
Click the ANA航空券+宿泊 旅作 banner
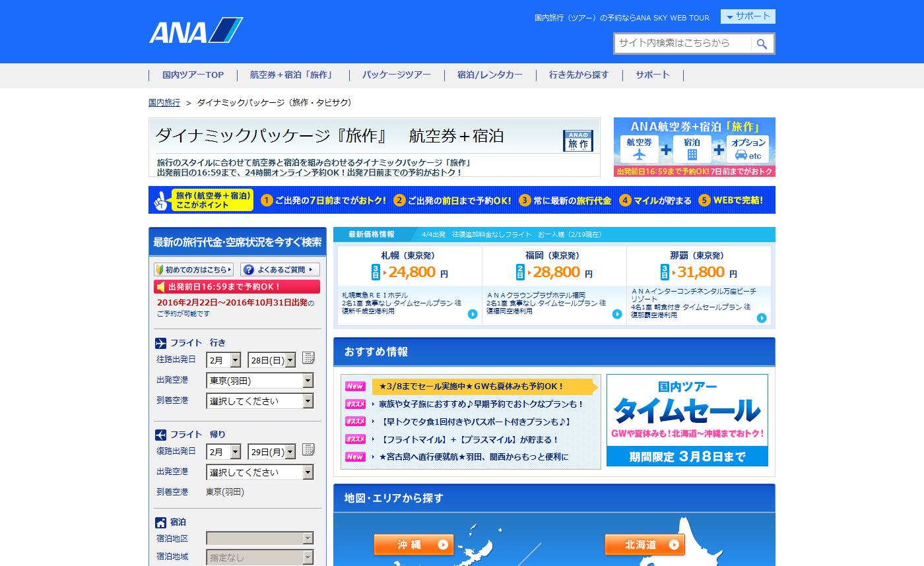coord(694,147)
